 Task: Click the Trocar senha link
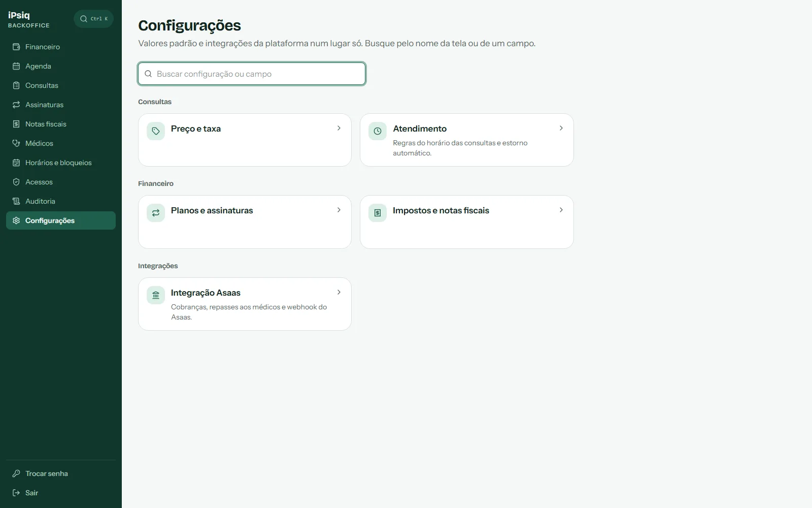pyautogui.click(x=61, y=473)
